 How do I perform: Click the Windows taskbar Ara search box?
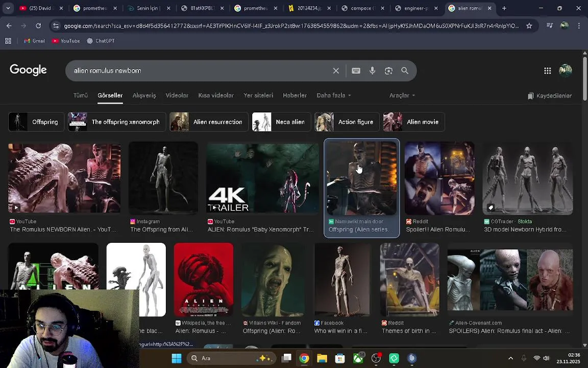pos(231,358)
